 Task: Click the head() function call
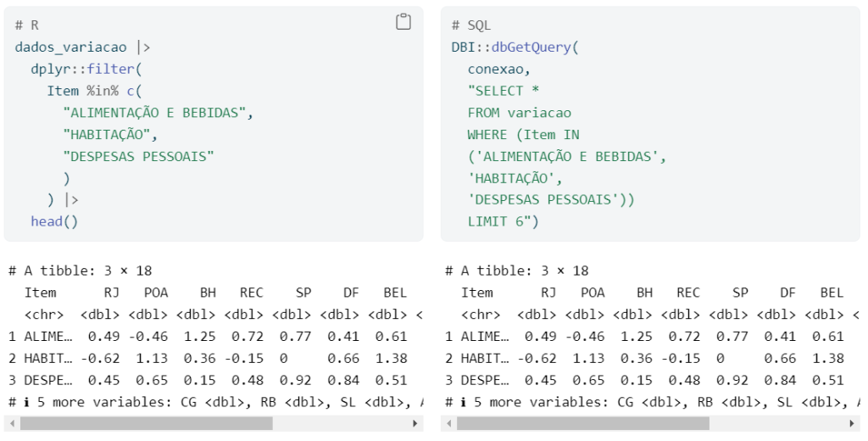[x=54, y=221]
